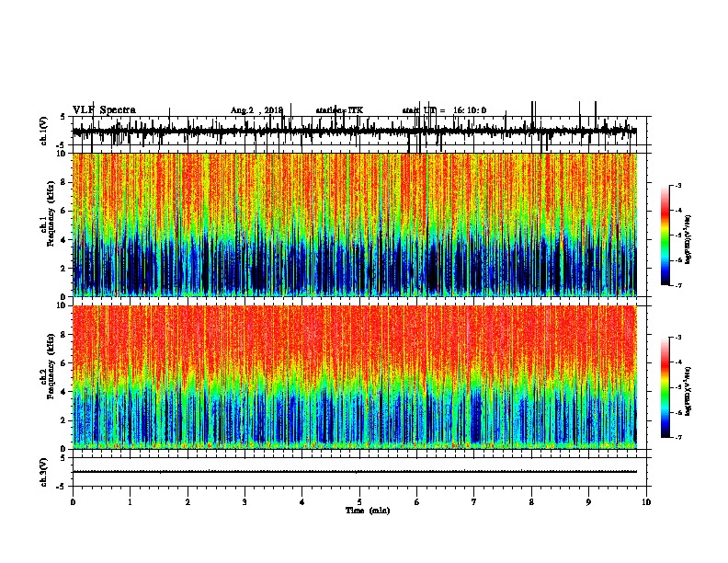
Task: Click the time axis tick label 8
Action: tap(531, 502)
